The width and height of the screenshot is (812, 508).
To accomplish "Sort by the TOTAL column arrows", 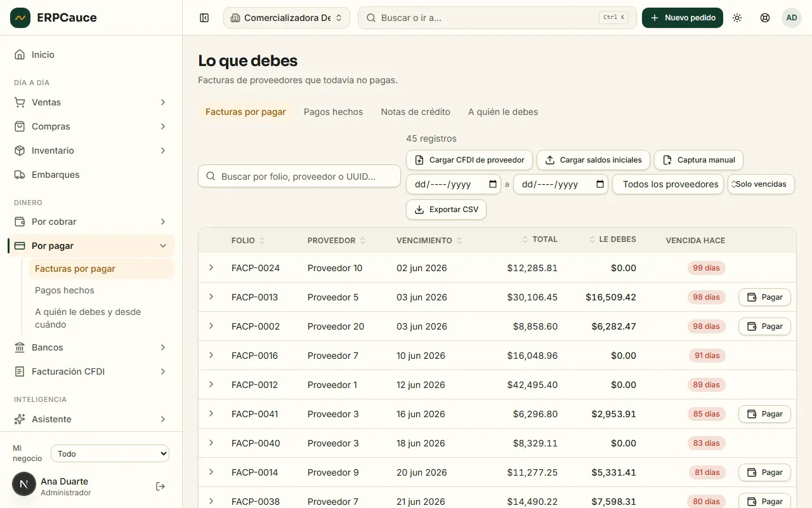I will pyautogui.click(x=525, y=239).
